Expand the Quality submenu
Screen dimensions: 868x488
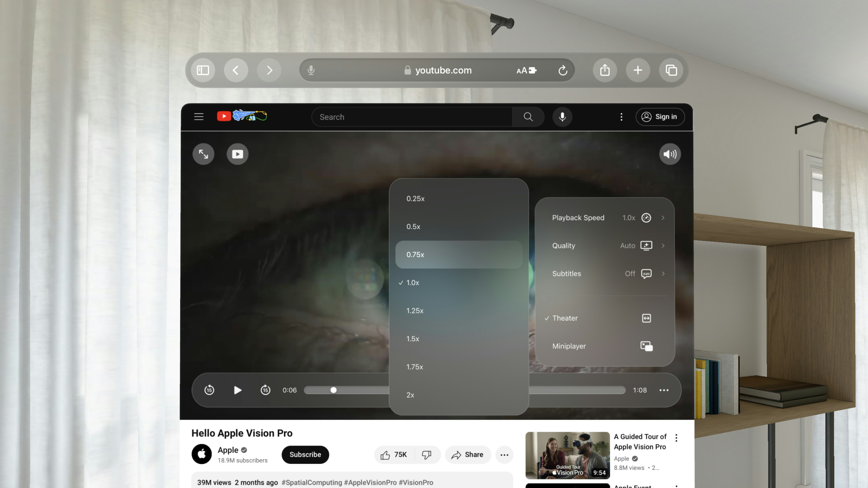tap(604, 246)
